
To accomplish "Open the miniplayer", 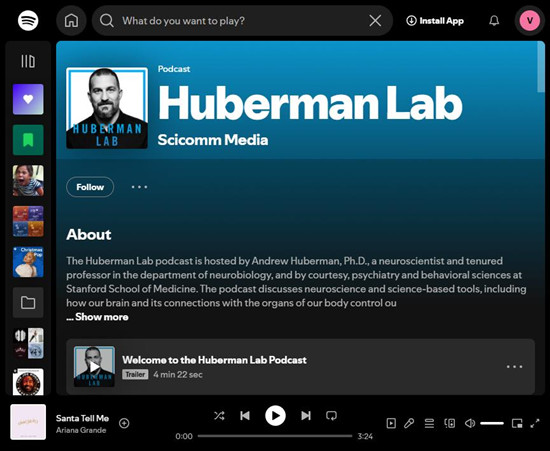I will click(x=517, y=423).
